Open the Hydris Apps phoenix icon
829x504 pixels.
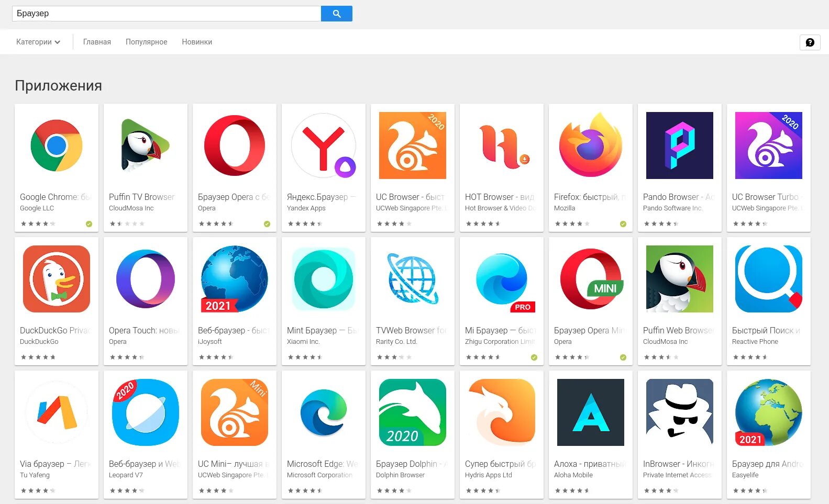[502, 411]
